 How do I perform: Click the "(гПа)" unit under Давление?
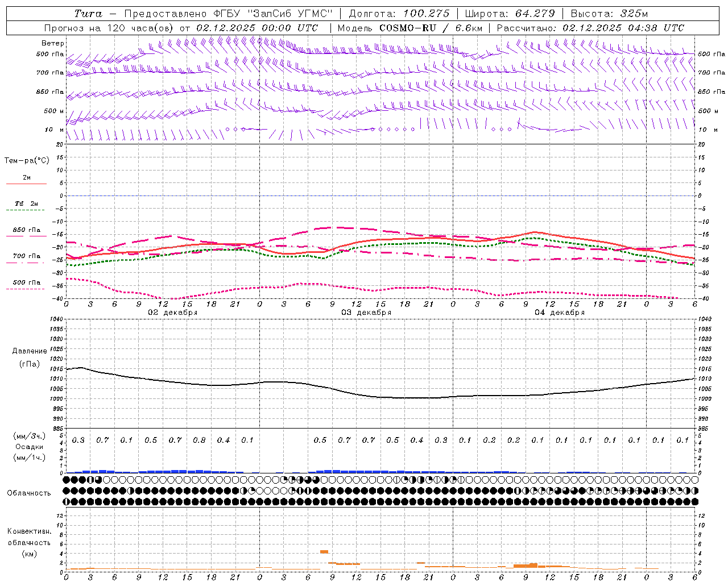(x=30, y=364)
